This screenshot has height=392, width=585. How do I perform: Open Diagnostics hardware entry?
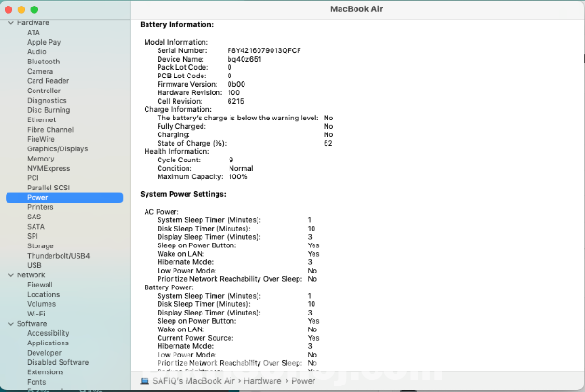(47, 101)
